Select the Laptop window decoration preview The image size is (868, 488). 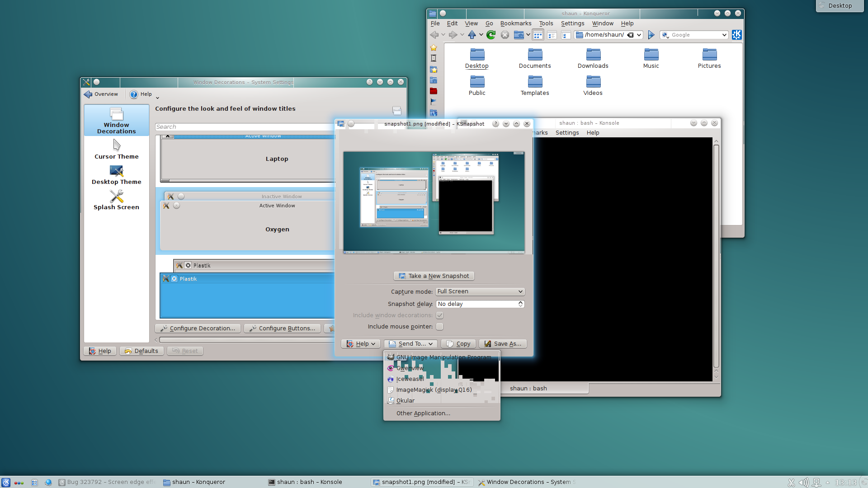(248, 158)
